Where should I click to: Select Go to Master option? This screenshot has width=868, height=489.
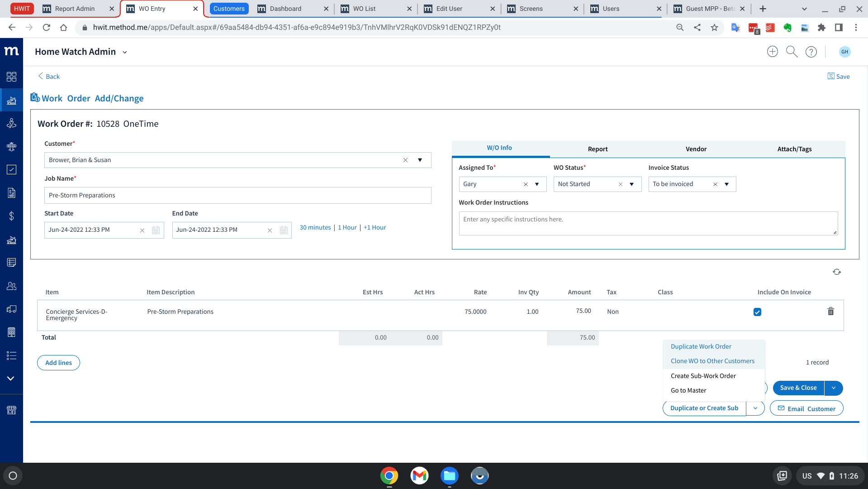[x=688, y=390]
